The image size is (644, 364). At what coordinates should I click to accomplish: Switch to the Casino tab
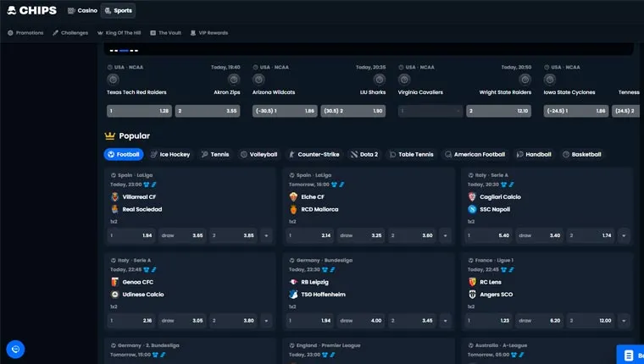pos(82,11)
